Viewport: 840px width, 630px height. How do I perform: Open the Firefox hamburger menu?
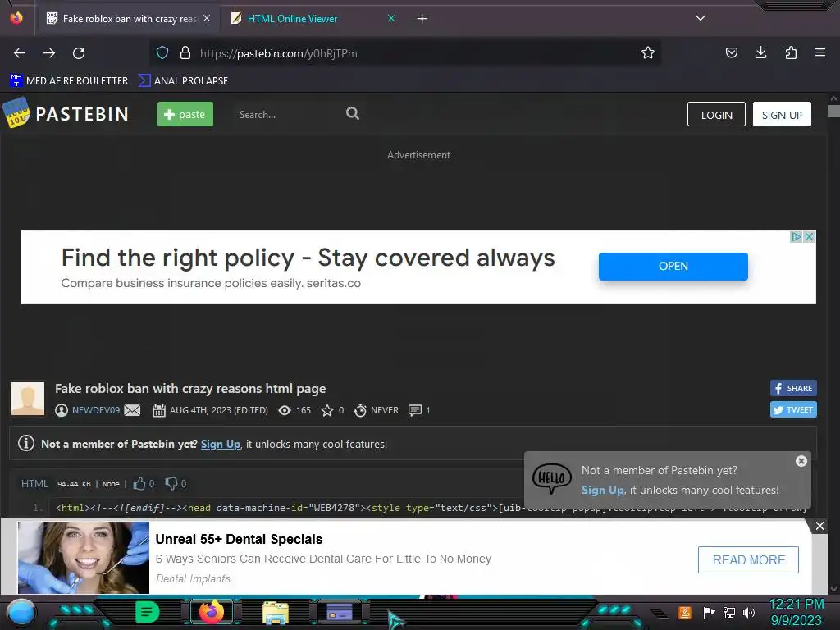click(820, 52)
